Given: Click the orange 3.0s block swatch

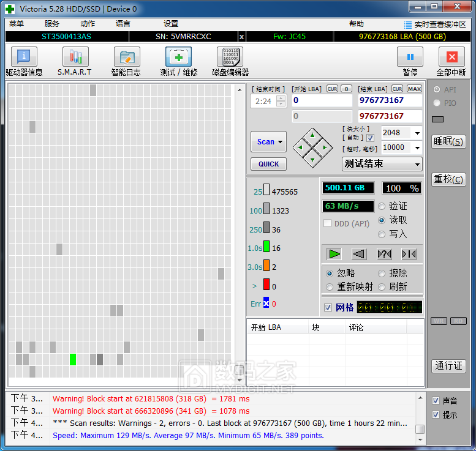Looking at the screenshot, I should [x=266, y=265].
